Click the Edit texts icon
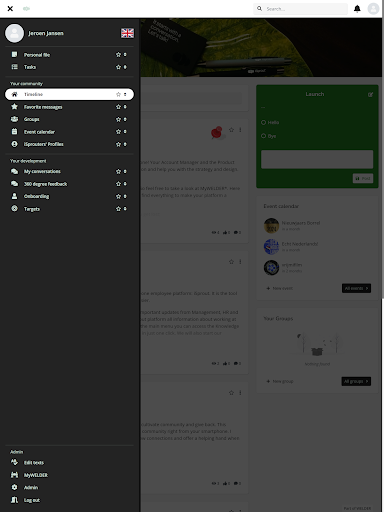Screen dimensions: 384x512 14,462
